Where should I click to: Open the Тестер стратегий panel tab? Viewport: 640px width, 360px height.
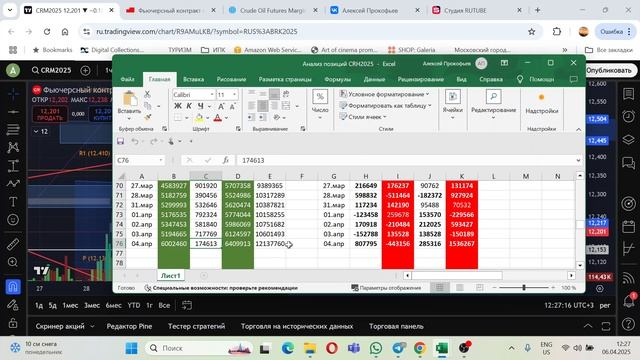point(196,326)
